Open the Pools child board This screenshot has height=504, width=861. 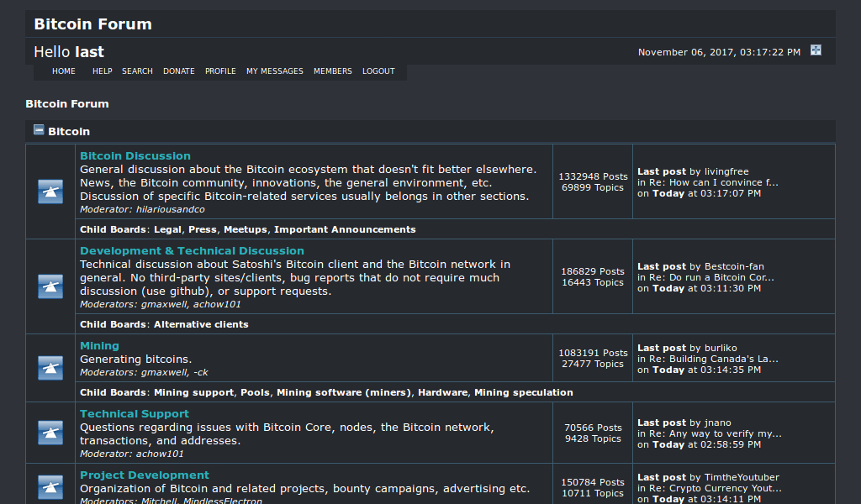pyautogui.click(x=256, y=392)
